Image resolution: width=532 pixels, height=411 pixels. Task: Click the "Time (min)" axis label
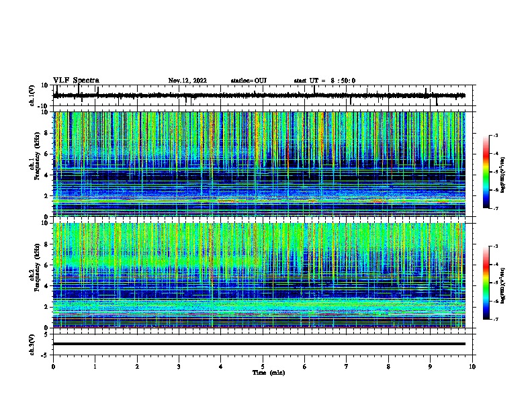(269, 373)
